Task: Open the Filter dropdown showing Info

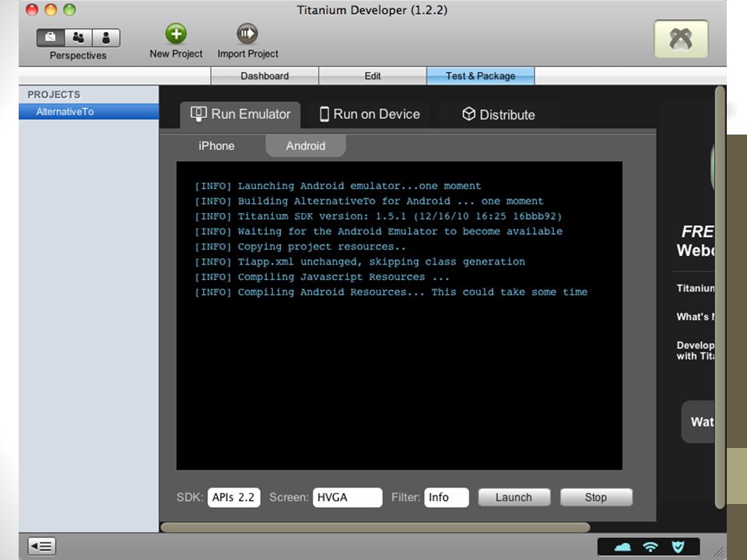Action: point(447,497)
